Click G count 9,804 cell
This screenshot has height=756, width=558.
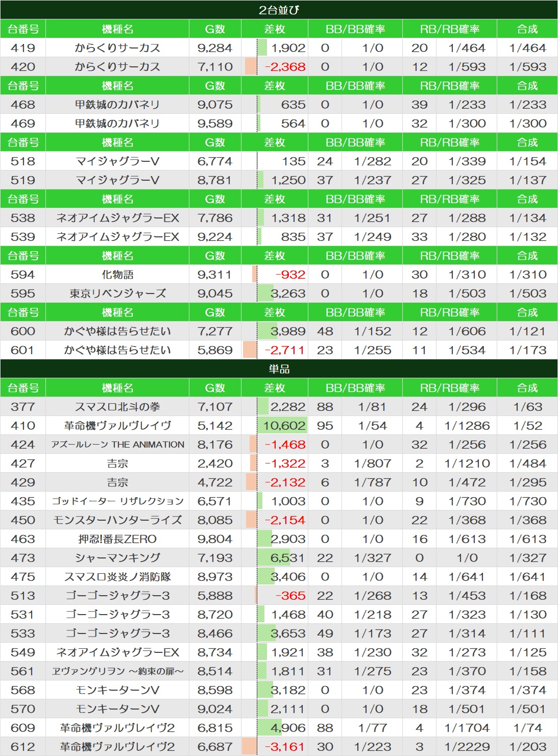pyautogui.click(x=215, y=539)
